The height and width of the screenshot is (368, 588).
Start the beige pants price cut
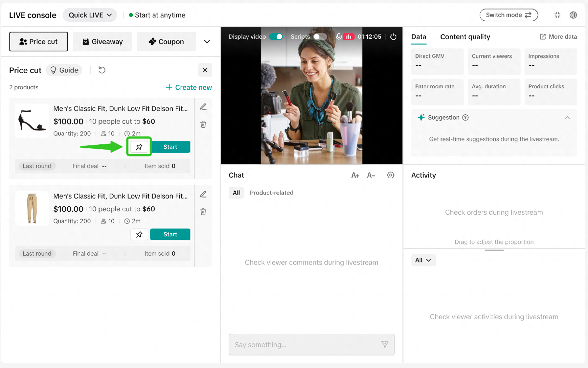pos(170,234)
